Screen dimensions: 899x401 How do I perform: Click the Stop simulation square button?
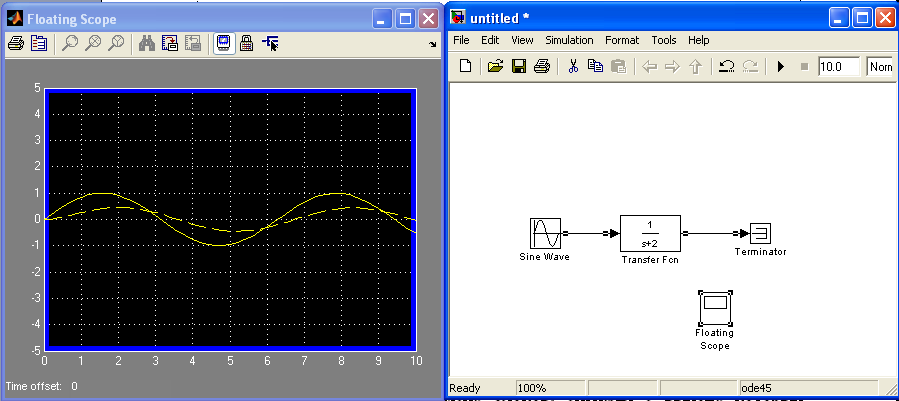coord(804,67)
